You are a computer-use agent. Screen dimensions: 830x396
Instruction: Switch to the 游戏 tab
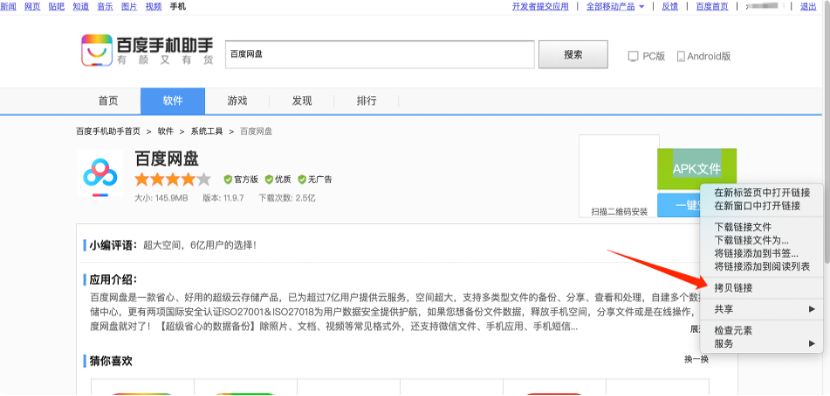[x=237, y=101]
